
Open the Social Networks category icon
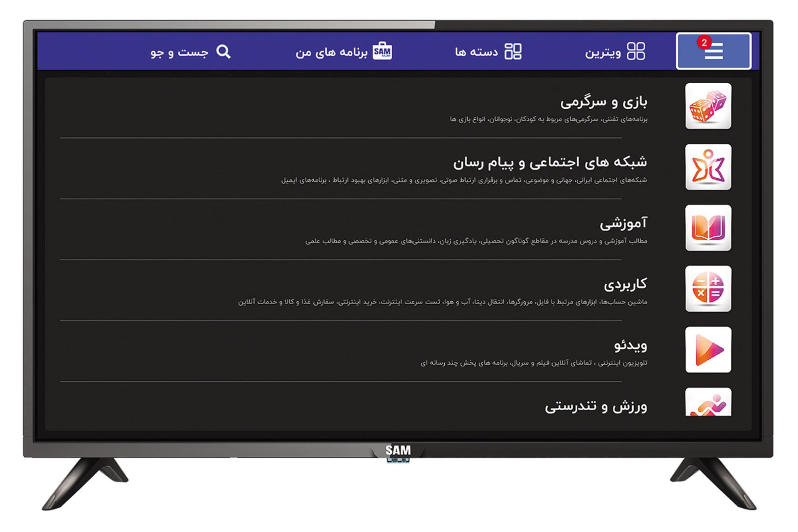(x=708, y=167)
